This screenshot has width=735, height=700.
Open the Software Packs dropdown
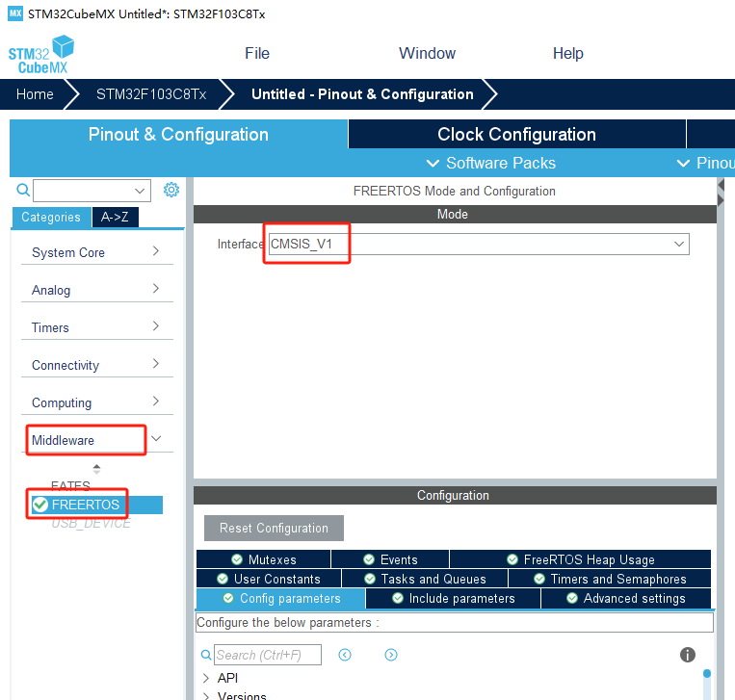490,163
